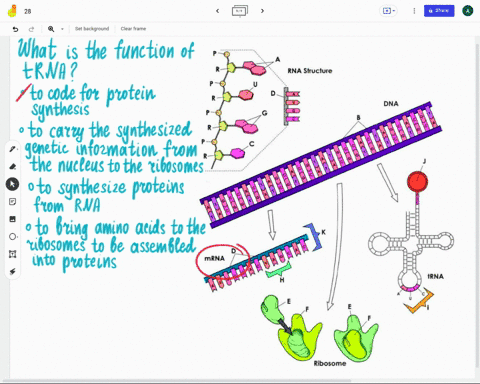480x384 pixels.
Task: Click Clear frame
Action: pos(133,29)
